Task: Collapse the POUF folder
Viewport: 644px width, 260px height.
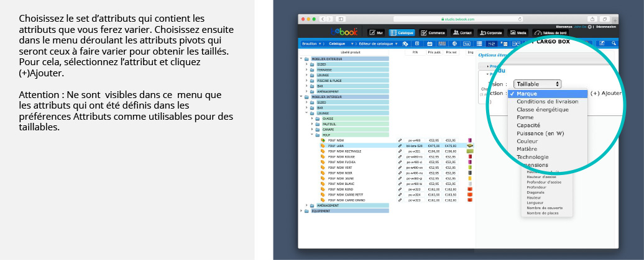Action: click(x=311, y=135)
